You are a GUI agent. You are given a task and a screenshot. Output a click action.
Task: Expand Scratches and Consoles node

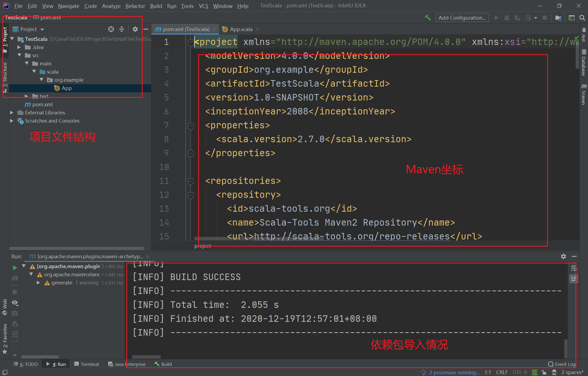pos(12,121)
